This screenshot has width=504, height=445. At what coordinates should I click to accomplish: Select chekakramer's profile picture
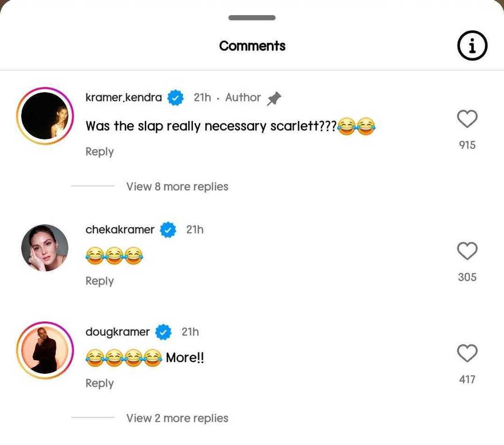[x=45, y=247]
